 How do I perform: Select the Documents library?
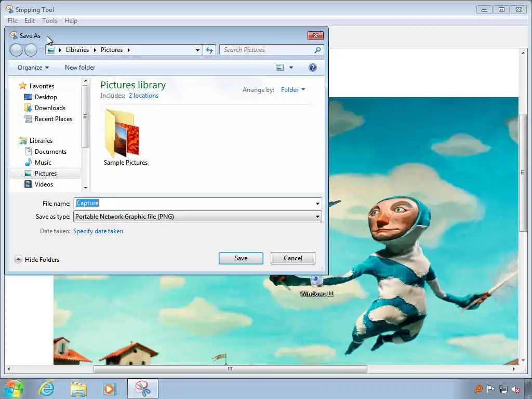[x=50, y=152]
